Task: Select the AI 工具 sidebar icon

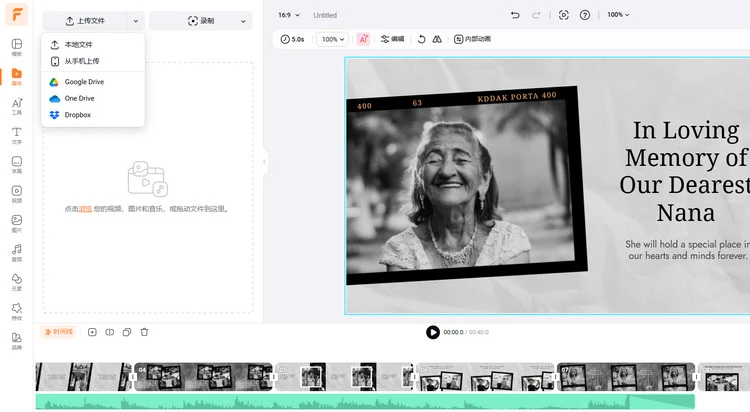Action: coord(17,106)
